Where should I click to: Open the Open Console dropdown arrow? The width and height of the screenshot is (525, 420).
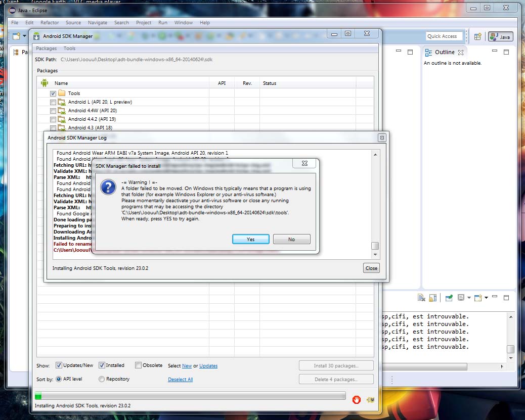click(x=486, y=298)
